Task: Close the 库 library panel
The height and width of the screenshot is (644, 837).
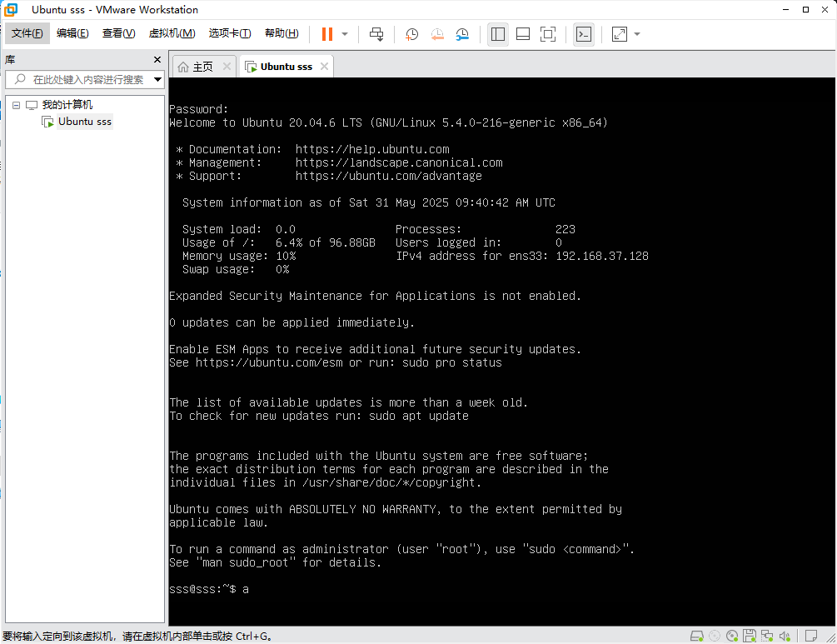Action: [157, 59]
